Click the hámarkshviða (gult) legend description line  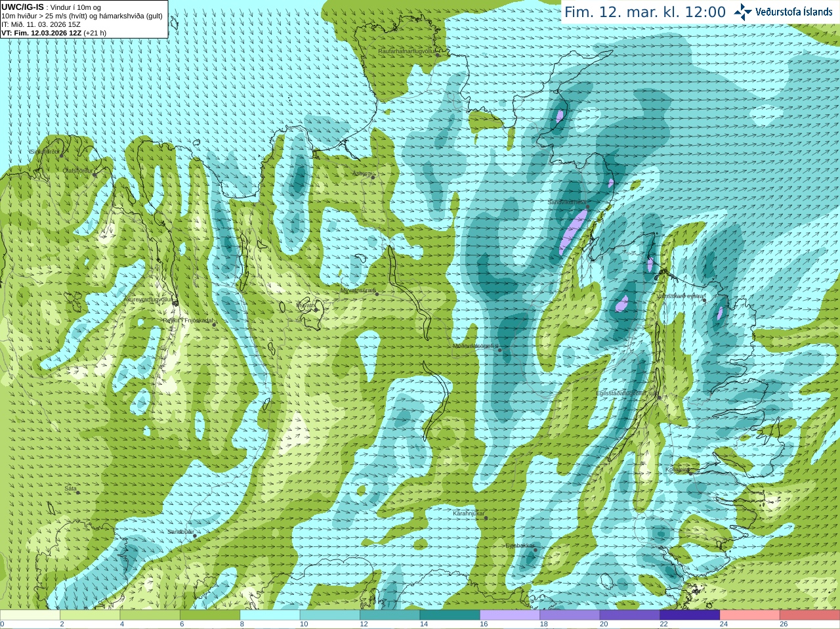click(82, 16)
